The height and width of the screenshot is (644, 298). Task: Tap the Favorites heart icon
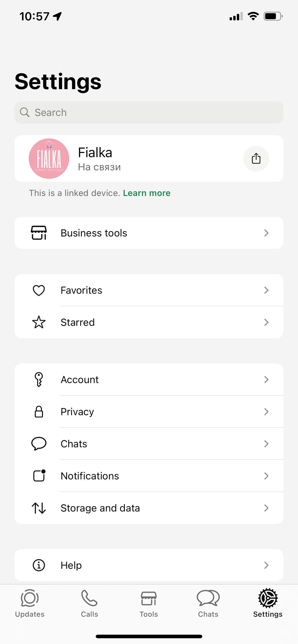coord(39,290)
